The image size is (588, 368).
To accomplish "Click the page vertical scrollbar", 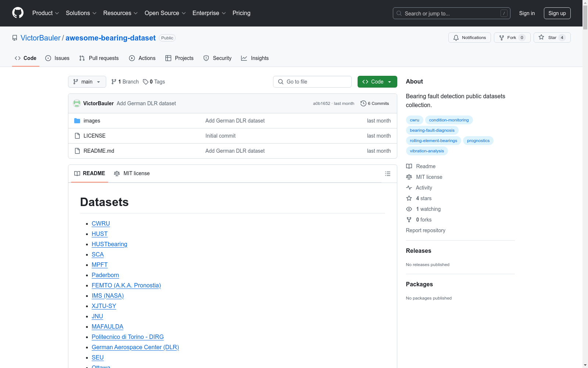I will coord(585,184).
